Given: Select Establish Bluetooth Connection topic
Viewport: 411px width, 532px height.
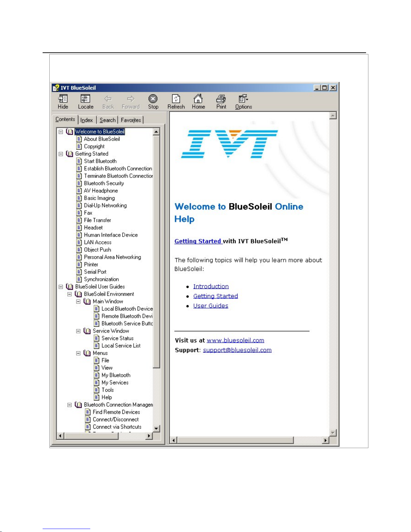Looking at the screenshot, I should pyautogui.click(x=118, y=168).
